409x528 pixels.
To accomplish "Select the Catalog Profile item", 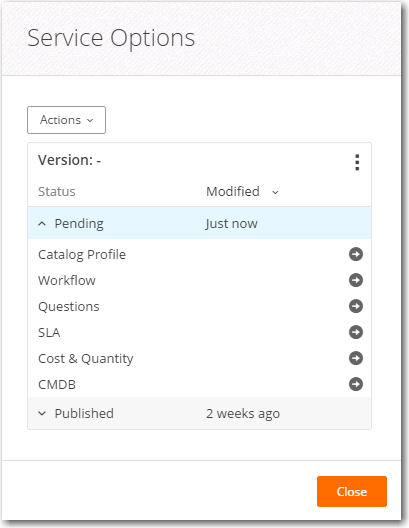I will [82, 255].
